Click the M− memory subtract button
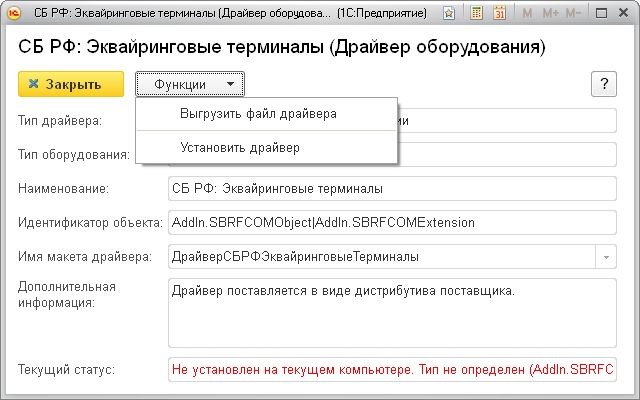The width and height of the screenshot is (640, 400). click(x=574, y=15)
